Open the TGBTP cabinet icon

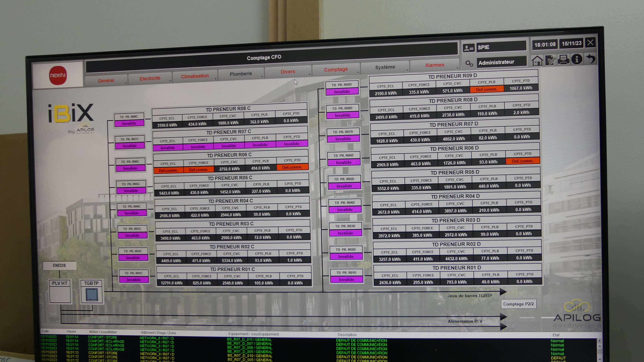[x=91, y=295]
